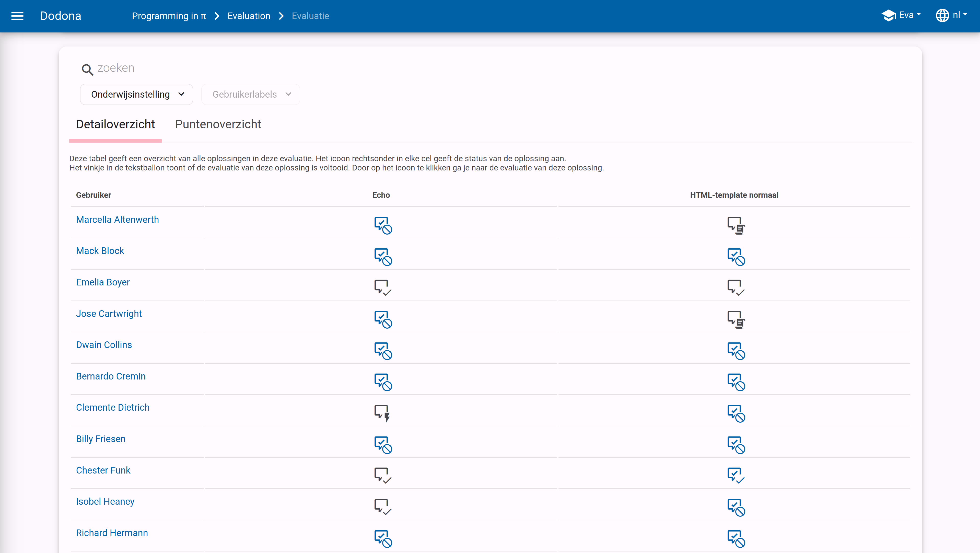The image size is (980, 553).
Task: Switch to the Puntenoverzicht tab
Action: pos(218,124)
